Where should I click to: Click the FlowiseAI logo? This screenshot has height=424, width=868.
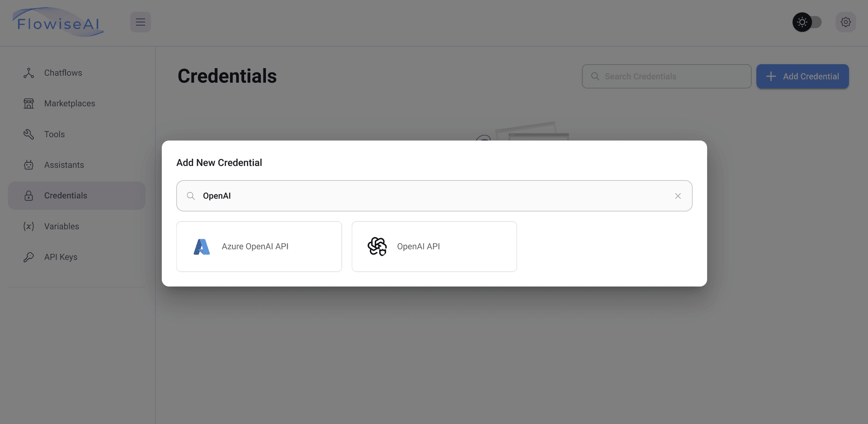58,23
